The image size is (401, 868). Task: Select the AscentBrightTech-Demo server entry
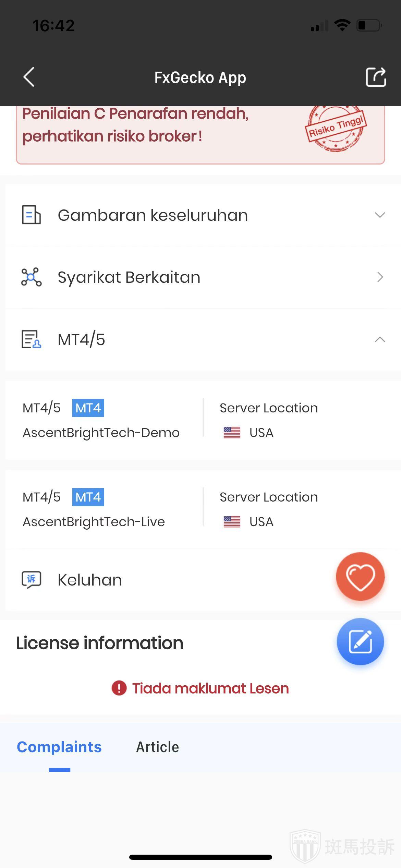coord(101,433)
